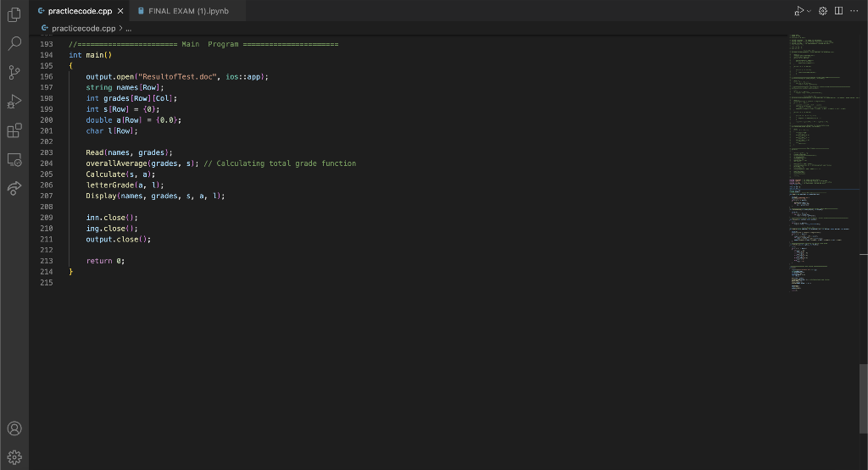Open the Live Share view icon
Screen dimensions: 868x470
click(14, 189)
